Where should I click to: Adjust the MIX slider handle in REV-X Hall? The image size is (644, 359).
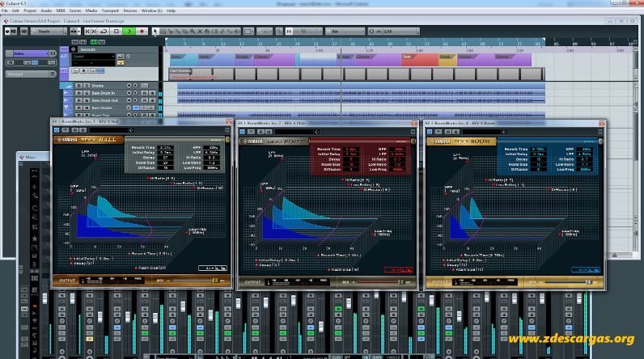click(x=215, y=281)
